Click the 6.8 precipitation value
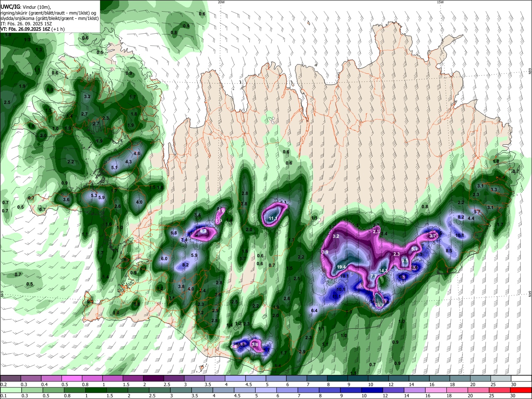Viewport: 532px width, 399px height. pyautogui.click(x=174, y=233)
